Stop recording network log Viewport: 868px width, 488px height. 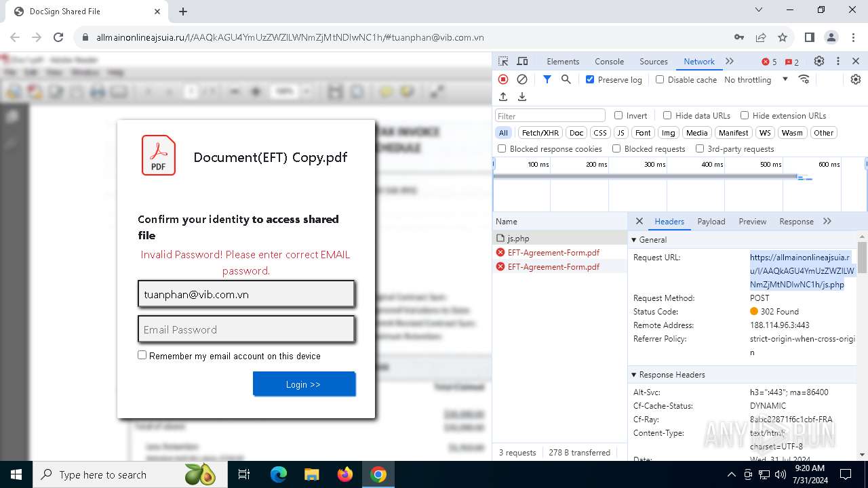point(503,79)
